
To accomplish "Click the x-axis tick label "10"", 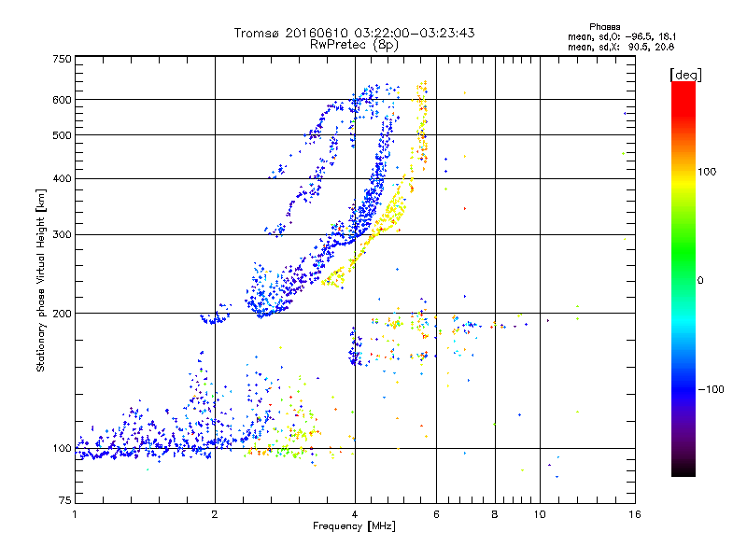I will click(x=540, y=514).
